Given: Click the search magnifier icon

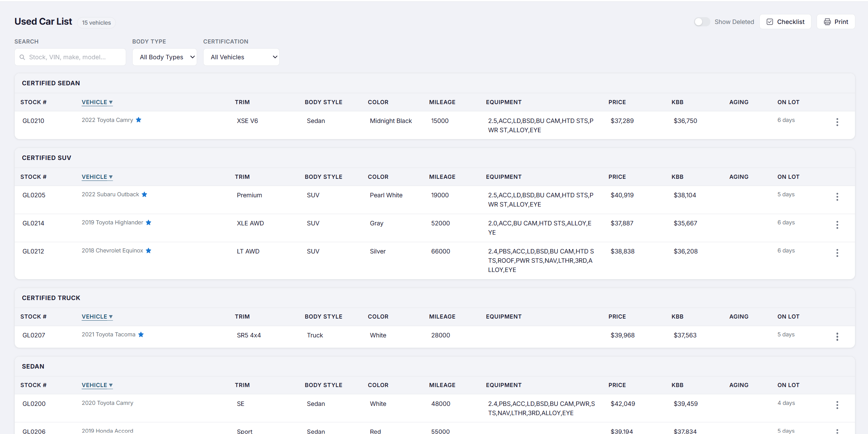Looking at the screenshot, I should click(x=22, y=57).
